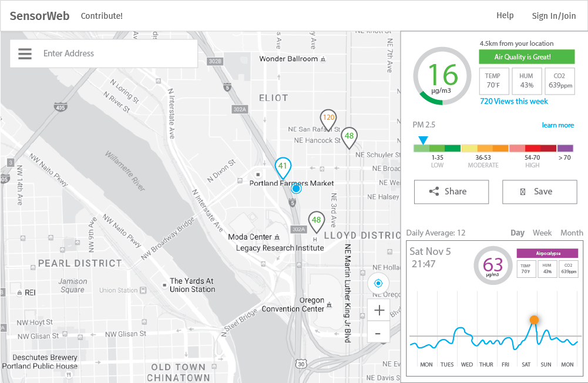Center map using locate-me target icon
This screenshot has height=383, width=588.
pyautogui.click(x=378, y=284)
